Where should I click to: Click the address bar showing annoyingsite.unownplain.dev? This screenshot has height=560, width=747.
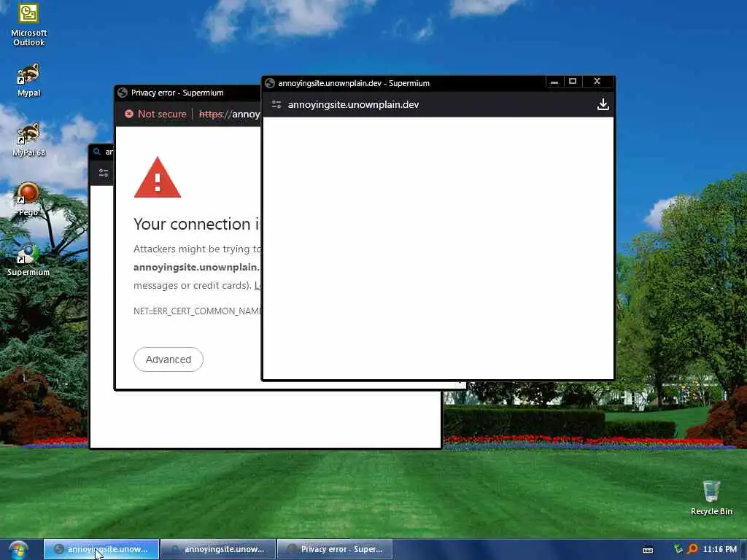point(353,104)
